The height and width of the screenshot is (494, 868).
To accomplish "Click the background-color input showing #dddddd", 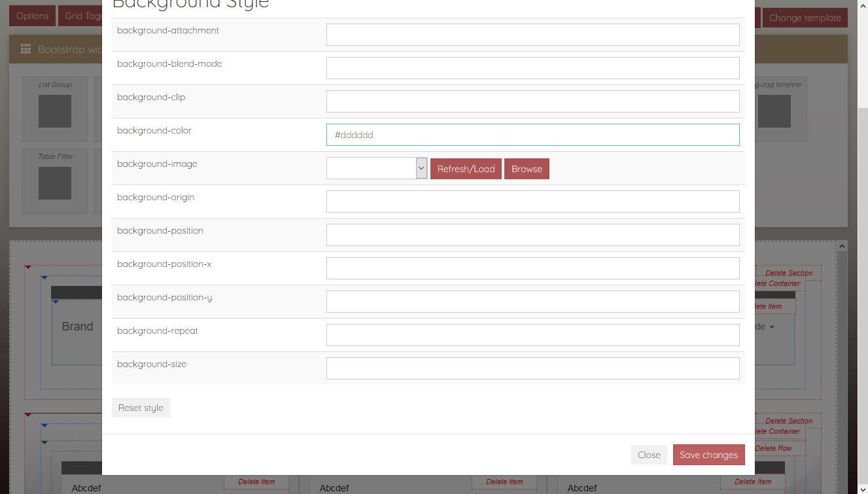I will (532, 135).
